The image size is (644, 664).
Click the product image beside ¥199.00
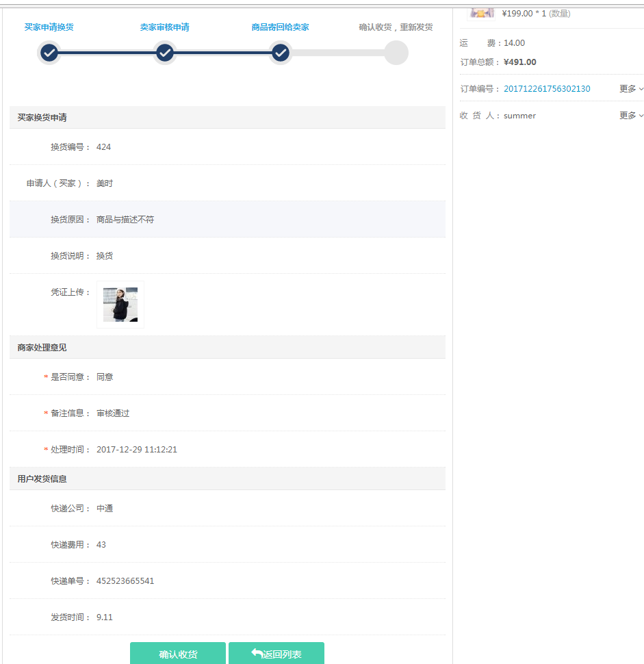coord(481,12)
